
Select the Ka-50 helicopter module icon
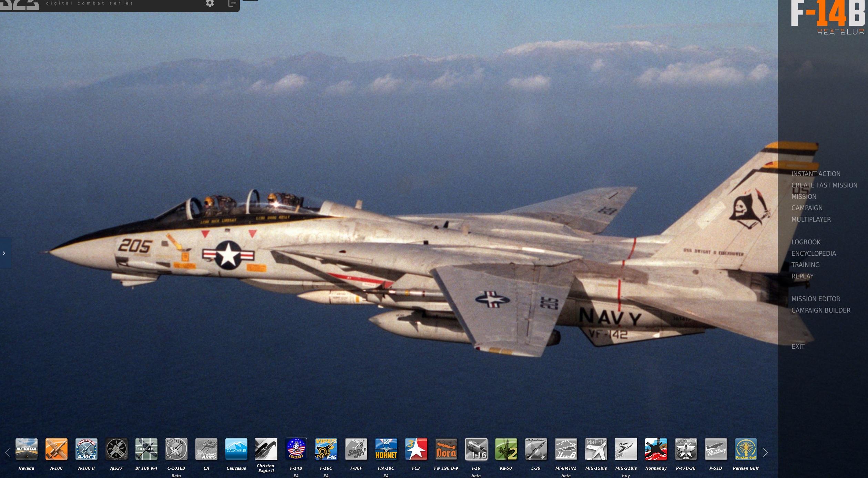506,449
